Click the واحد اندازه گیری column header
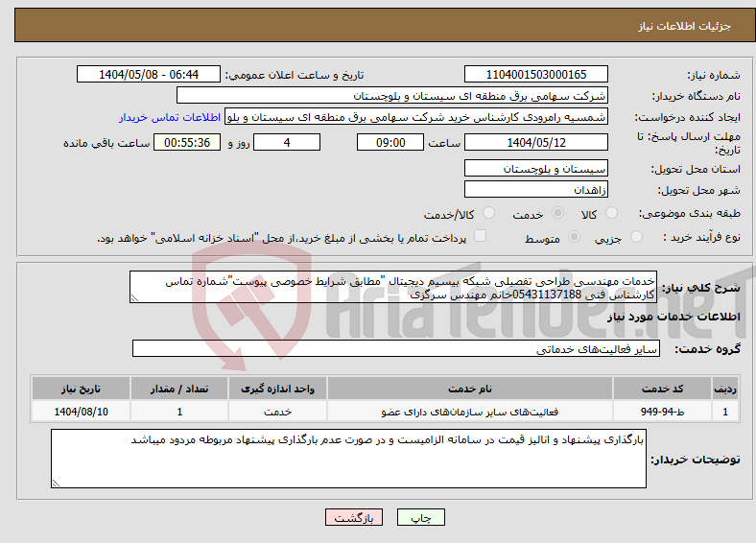 pos(277,389)
